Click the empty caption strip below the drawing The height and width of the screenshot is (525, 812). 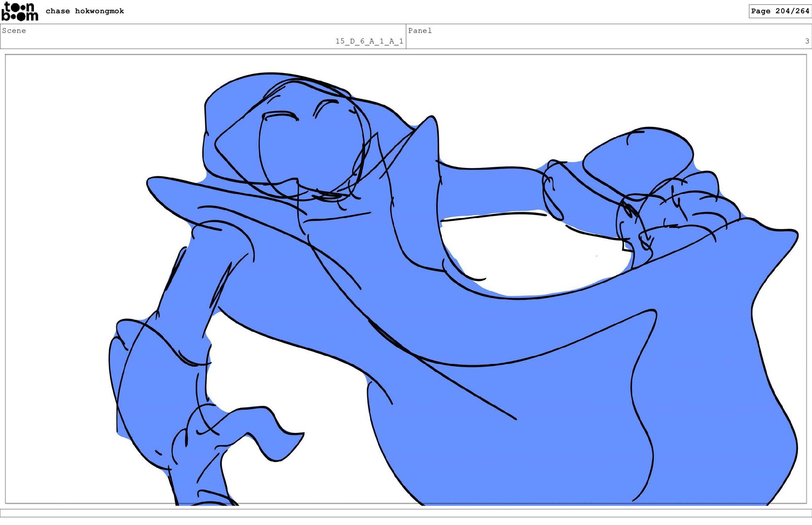point(406,513)
